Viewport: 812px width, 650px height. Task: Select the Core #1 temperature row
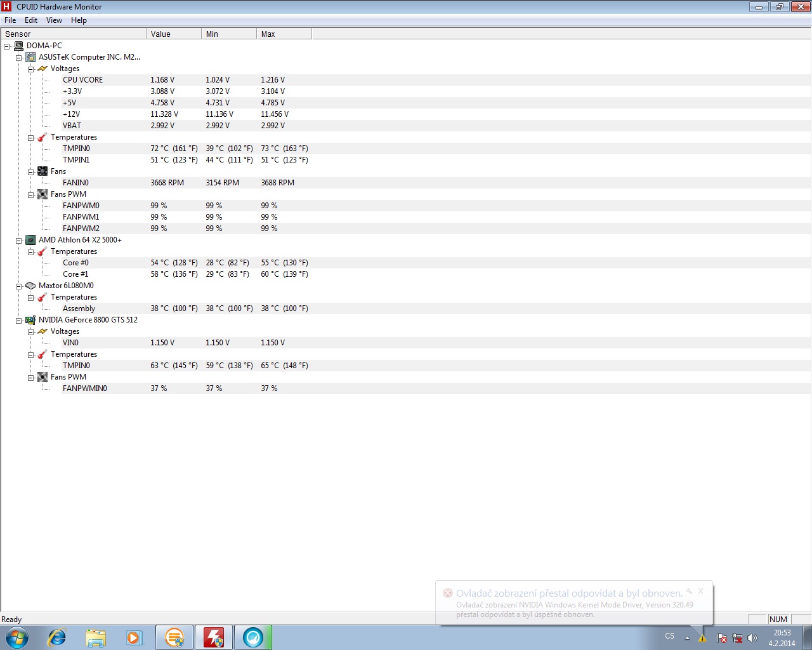[436, 274]
